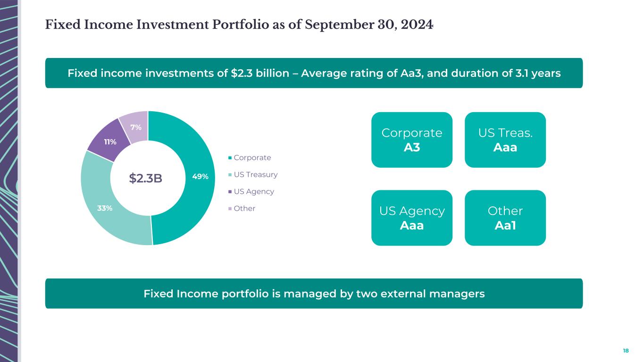Click the Corporate legend color square
The width and height of the screenshot is (644, 362).
(230, 158)
